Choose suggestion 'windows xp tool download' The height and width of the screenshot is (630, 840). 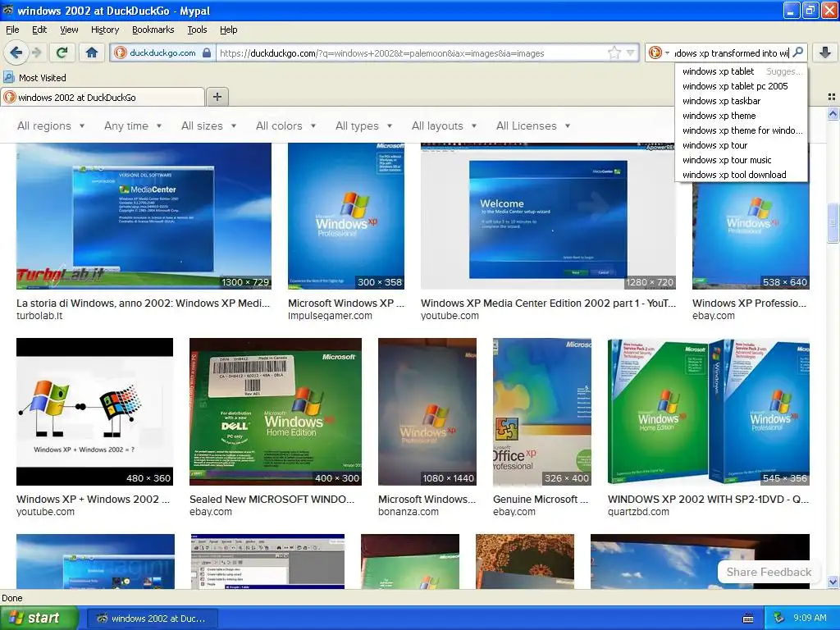[x=742, y=175]
